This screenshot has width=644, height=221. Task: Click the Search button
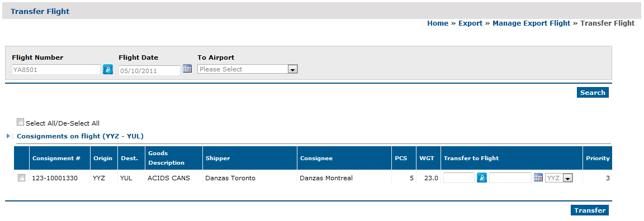(593, 93)
